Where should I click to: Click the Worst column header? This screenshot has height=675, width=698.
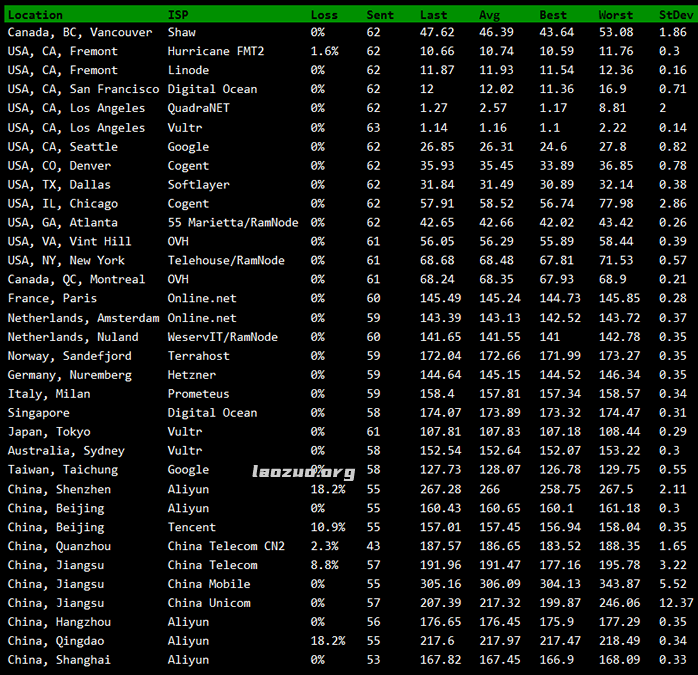coord(615,15)
